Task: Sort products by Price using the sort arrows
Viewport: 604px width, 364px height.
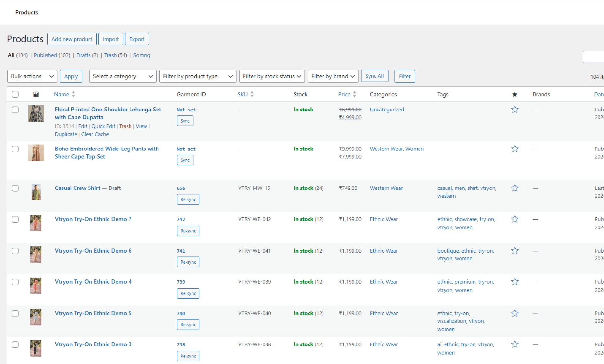Action: pyautogui.click(x=355, y=94)
